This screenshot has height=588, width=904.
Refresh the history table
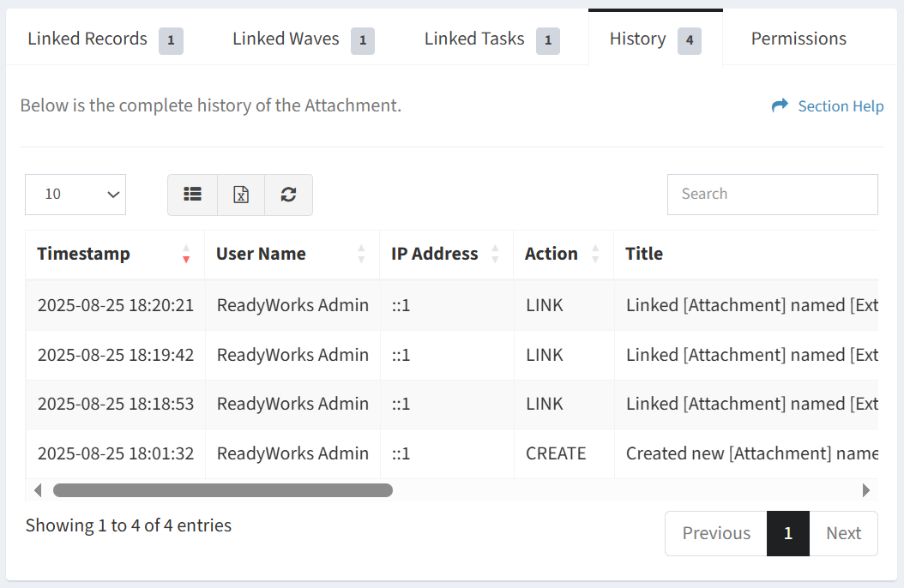coord(288,195)
